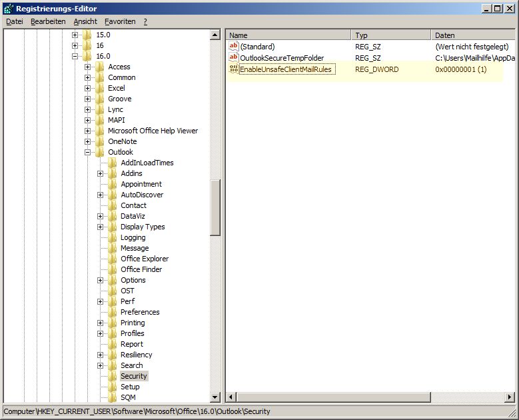This screenshot has width=519, height=420.
Task: Click the registry path in status bar
Action: [x=137, y=411]
